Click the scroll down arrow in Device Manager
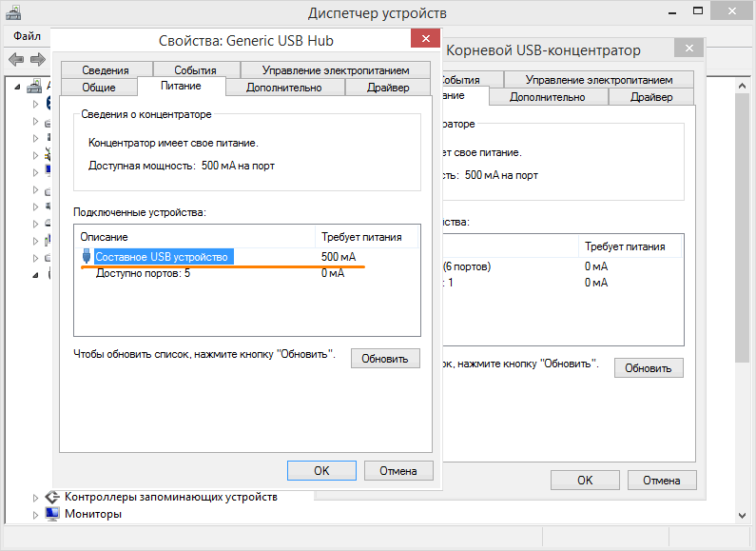Image resolution: width=756 pixels, height=551 pixels. coord(742,515)
